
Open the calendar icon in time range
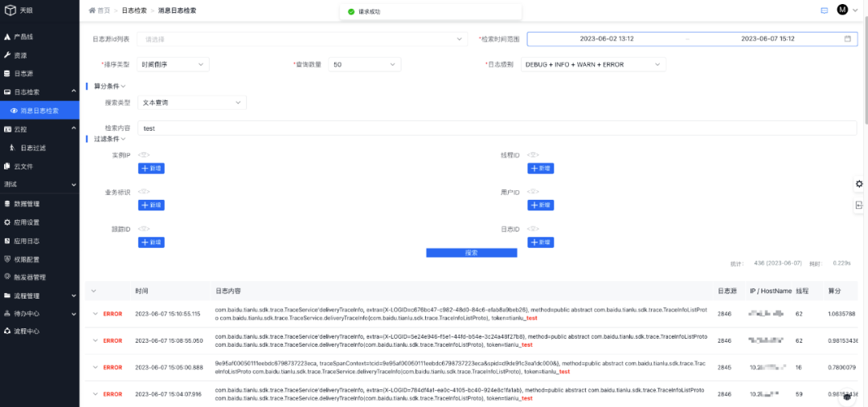[x=848, y=39]
